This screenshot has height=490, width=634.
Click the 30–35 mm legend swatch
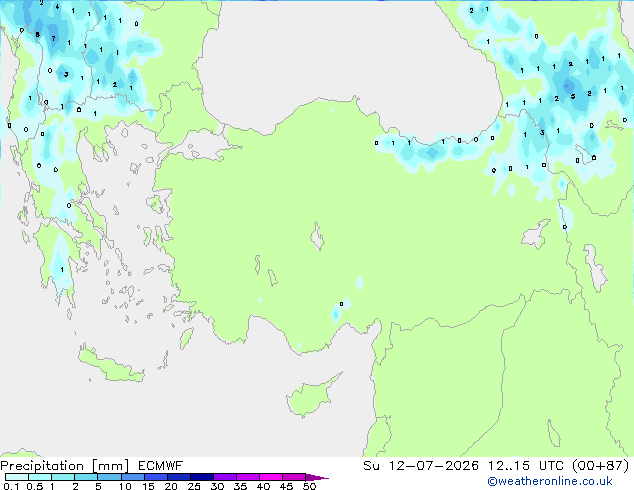pos(225,477)
